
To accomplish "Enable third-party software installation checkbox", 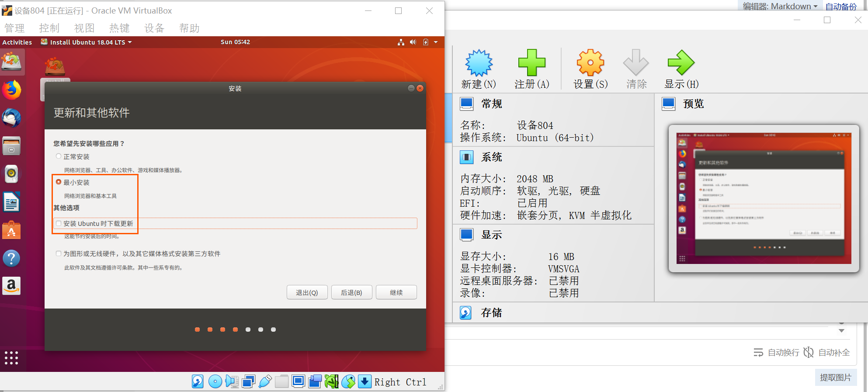I will (59, 253).
